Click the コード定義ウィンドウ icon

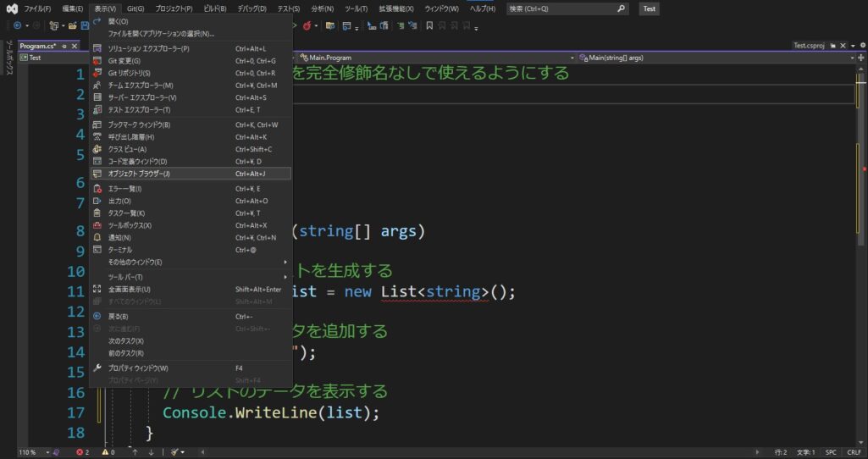[x=97, y=161]
